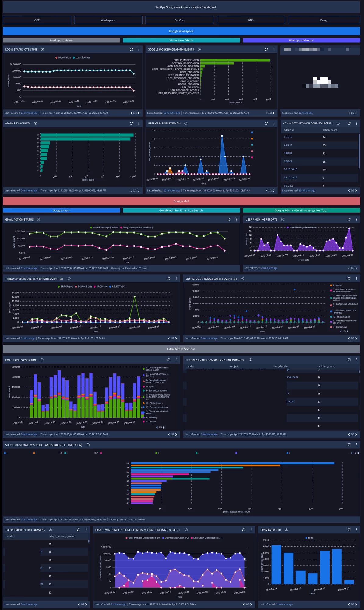Refresh the Admin Activity non corp IP panel
The width and height of the screenshot is (364, 610).
pos(349,124)
